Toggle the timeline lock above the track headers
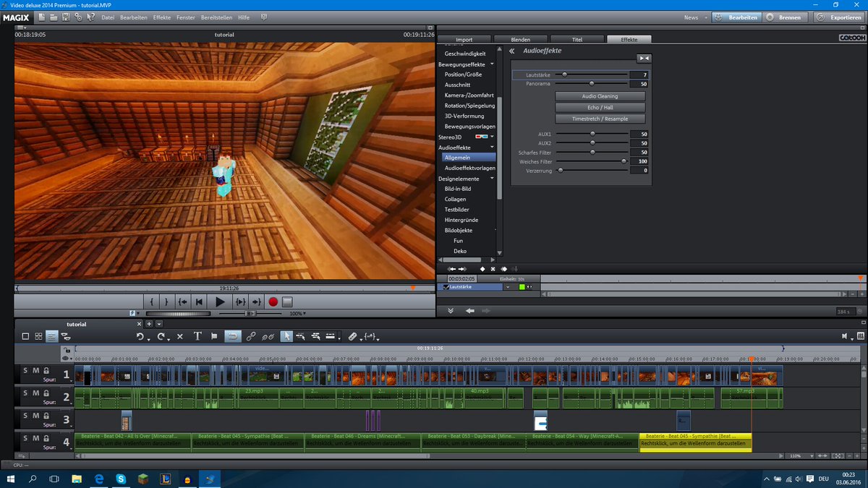 click(x=67, y=350)
